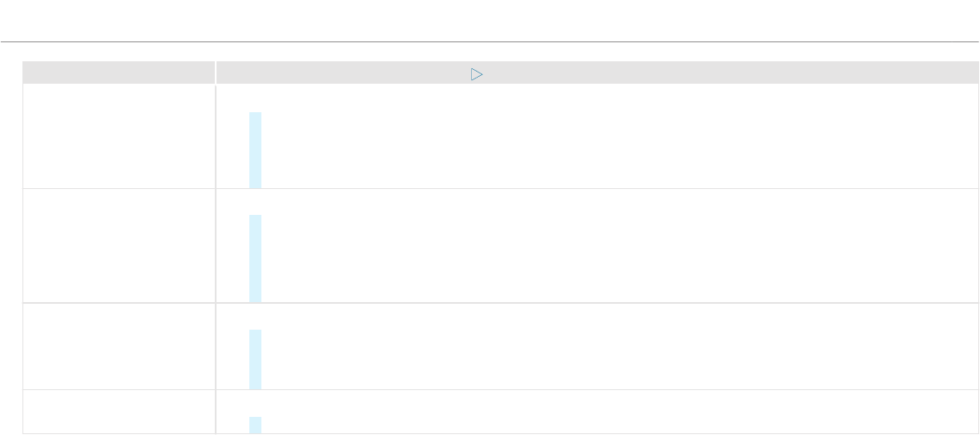Click empty right area of second row
Viewport: 980px width, 435px height.
click(x=619, y=246)
